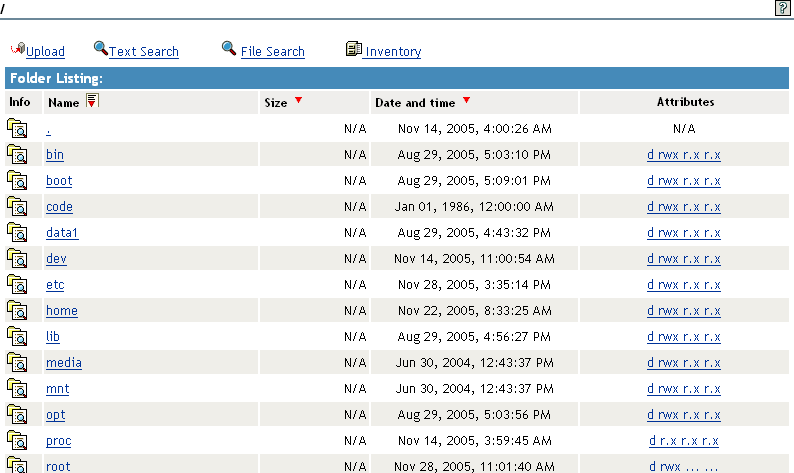The image size is (794, 473).
Task: Click the Inventory icon
Action: point(353,49)
